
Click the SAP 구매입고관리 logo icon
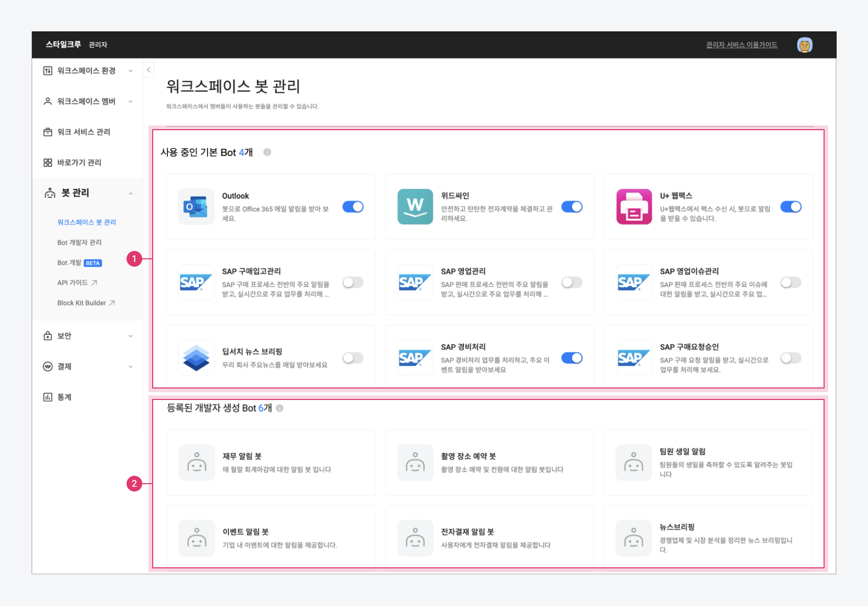[196, 282]
